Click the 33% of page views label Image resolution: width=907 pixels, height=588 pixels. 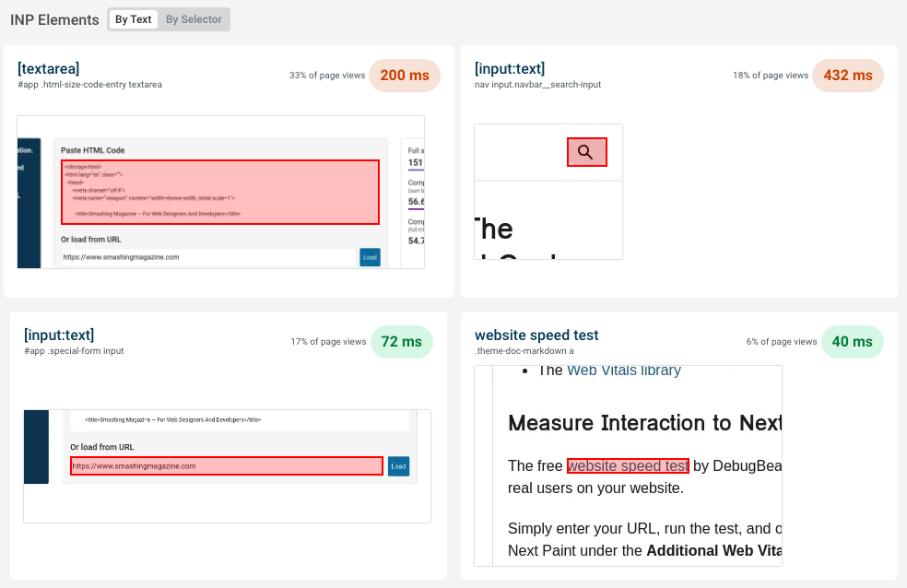pos(327,76)
